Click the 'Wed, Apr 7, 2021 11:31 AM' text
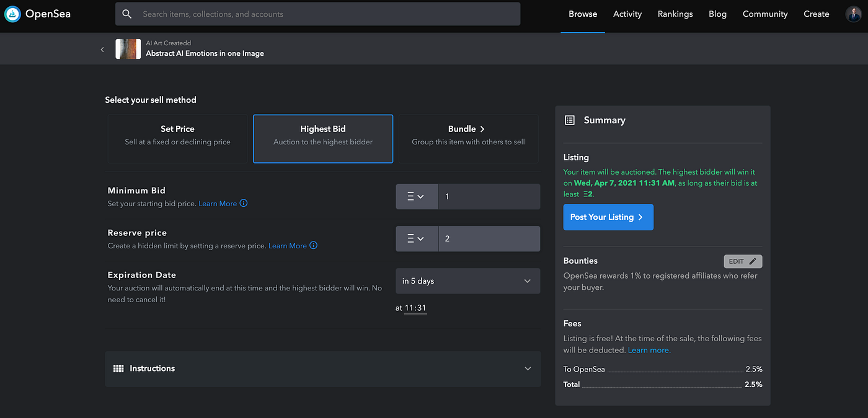The image size is (868, 418). pos(626,183)
